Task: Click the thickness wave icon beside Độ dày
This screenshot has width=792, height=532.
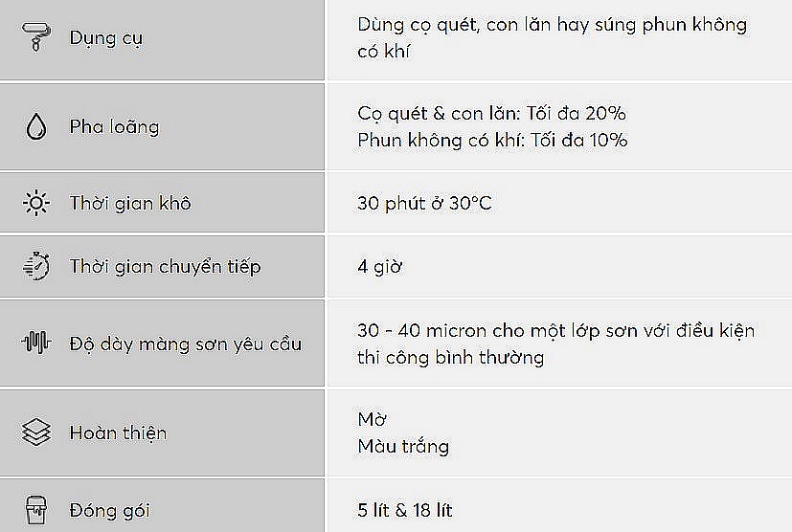Action: click(x=35, y=343)
